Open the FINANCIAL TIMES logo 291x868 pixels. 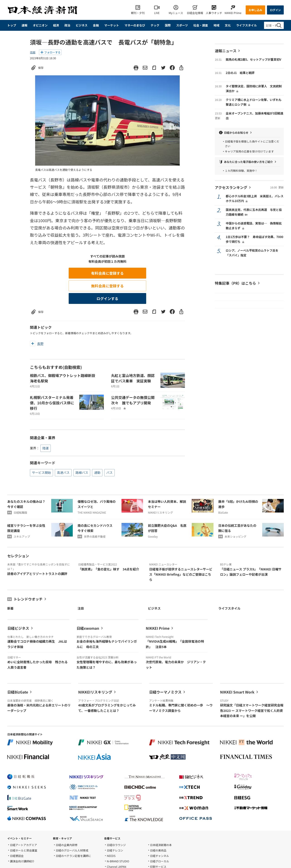246,757
